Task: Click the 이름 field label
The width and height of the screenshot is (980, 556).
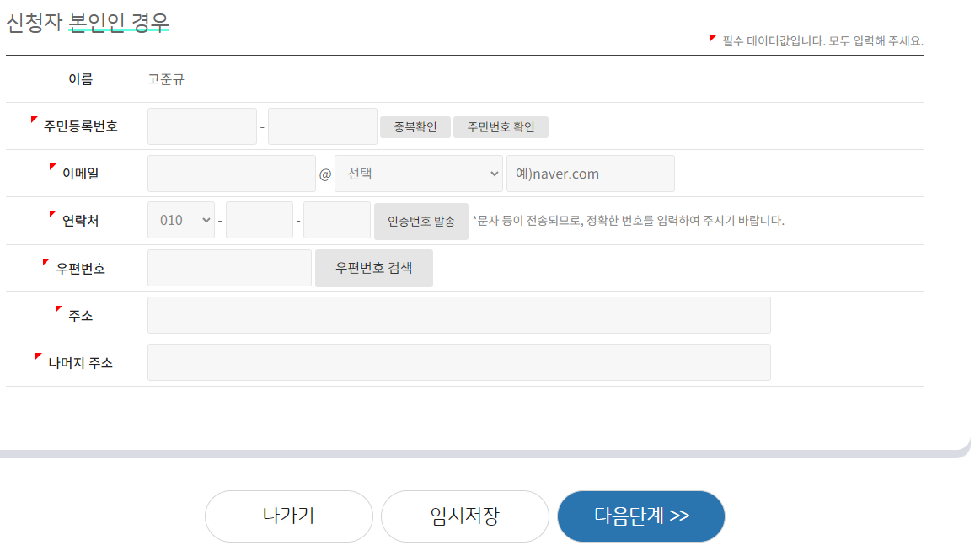Action: point(80,79)
